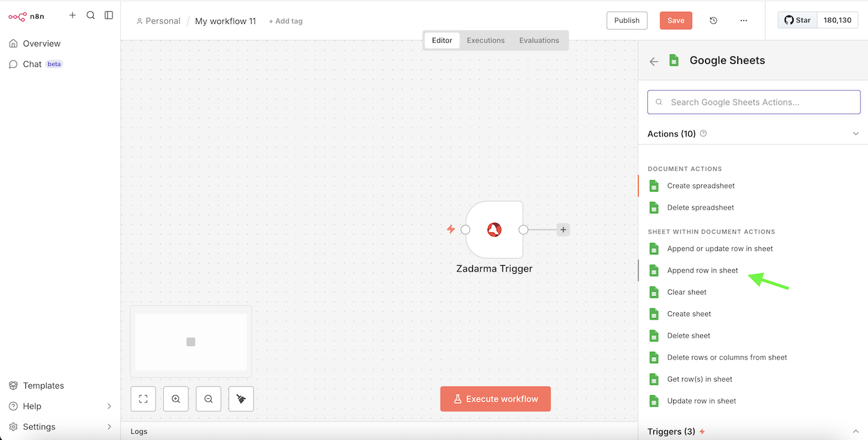
Task: Click the Zadarma Trigger node label
Action: [x=494, y=268]
